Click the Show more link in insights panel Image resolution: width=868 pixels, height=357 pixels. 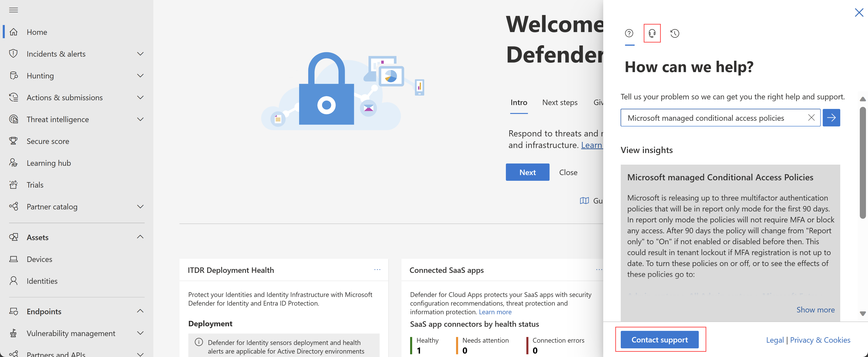point(815,309)
